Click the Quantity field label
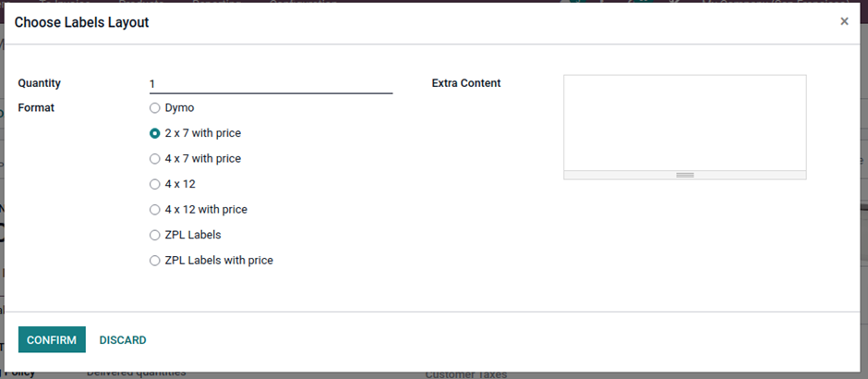 point(40,83)
